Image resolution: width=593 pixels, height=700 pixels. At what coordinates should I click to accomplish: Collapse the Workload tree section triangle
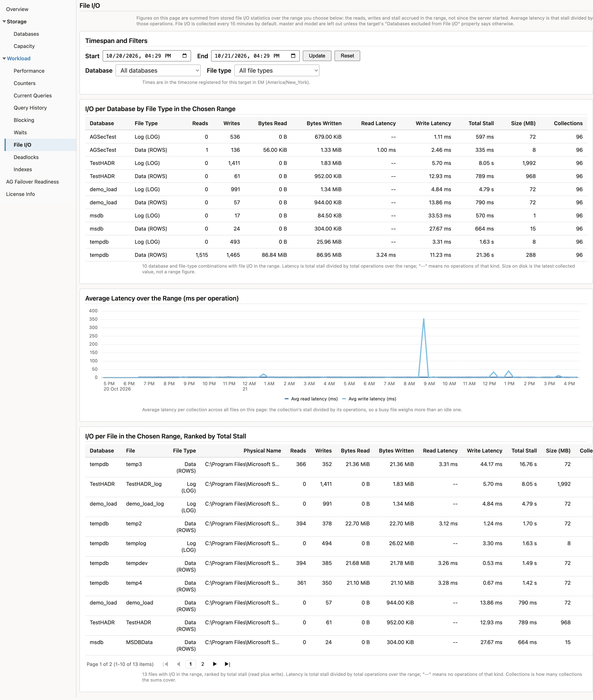click(4, 59)
